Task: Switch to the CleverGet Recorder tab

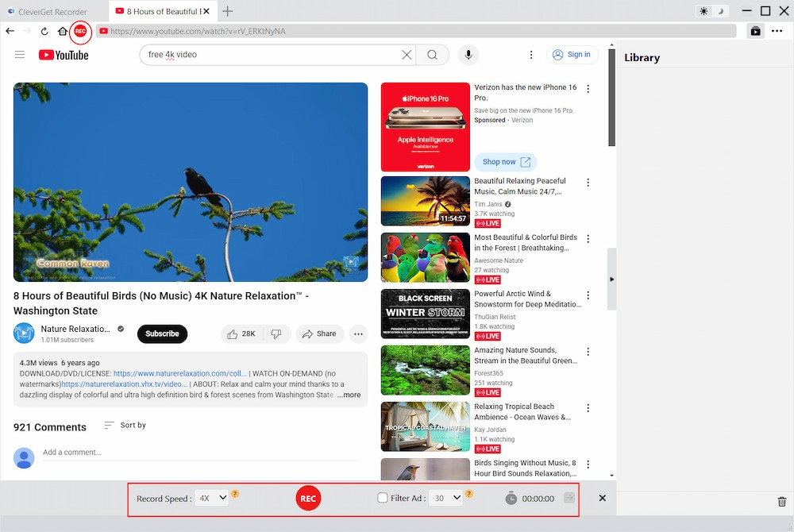Action: 52,11
